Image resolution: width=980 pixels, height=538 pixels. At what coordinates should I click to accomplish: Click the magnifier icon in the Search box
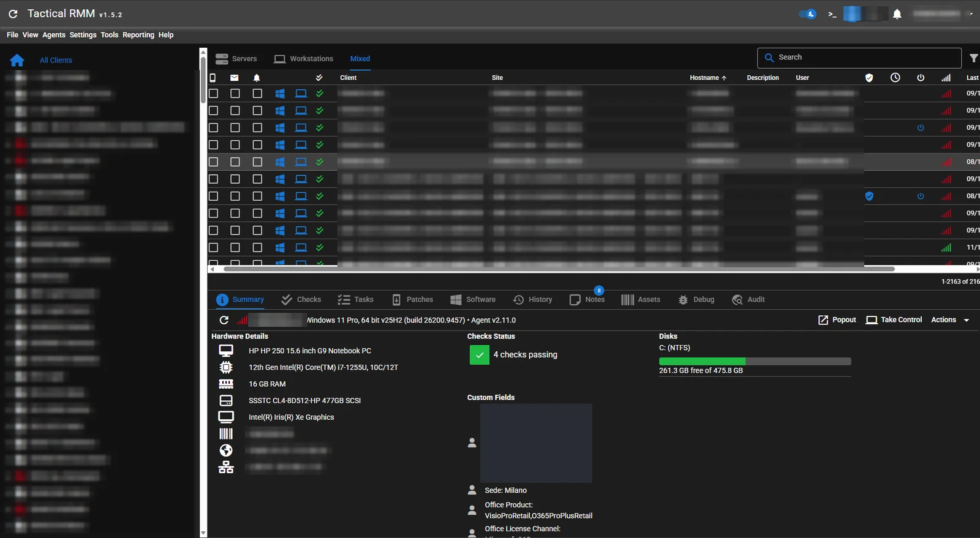pos(769,58)
